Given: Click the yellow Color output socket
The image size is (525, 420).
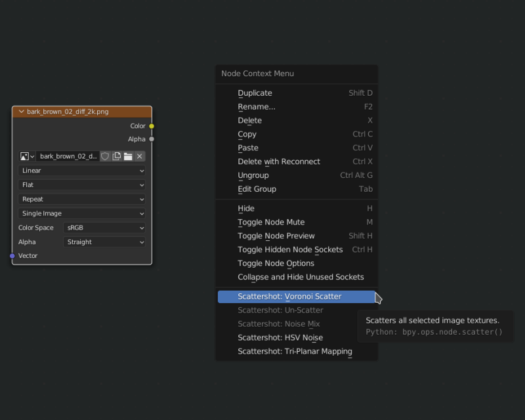Looking at the screenshot, I should pos(152,126).
